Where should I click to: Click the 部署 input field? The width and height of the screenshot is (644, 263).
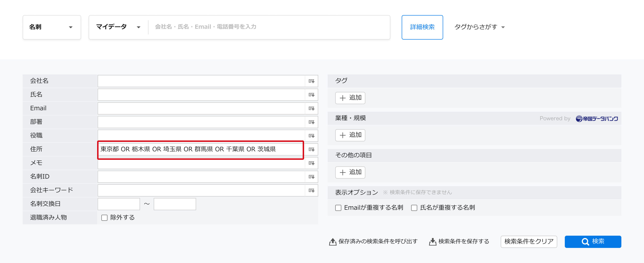coord(201,122)
